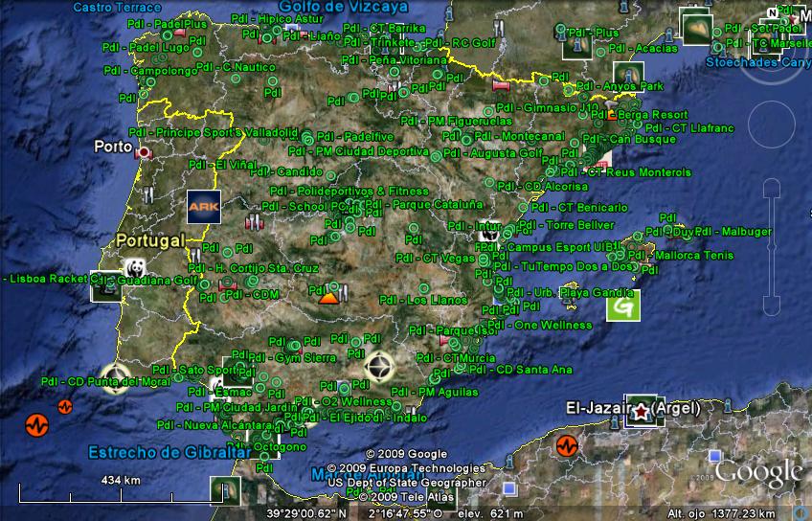The image size is (812, 521).
Task: Open the photo thumbnail above the scale bar's right end
Action: (x=226, y=491)
